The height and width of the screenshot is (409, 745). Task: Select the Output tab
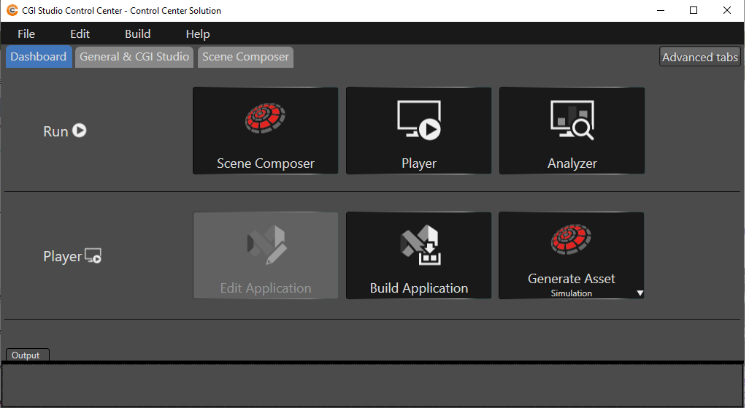pyautogui.click(x=27, y=355)
